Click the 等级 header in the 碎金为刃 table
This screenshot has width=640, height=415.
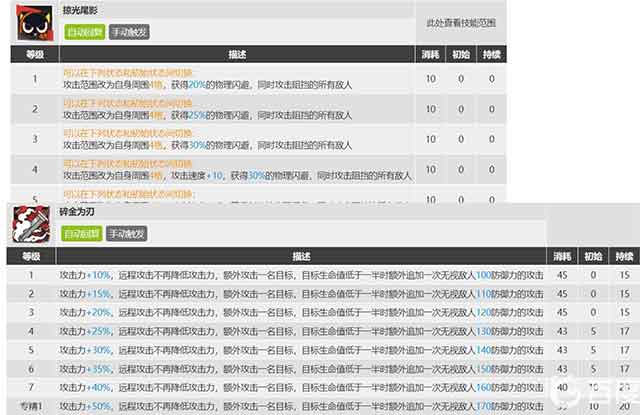click(31, 256)
